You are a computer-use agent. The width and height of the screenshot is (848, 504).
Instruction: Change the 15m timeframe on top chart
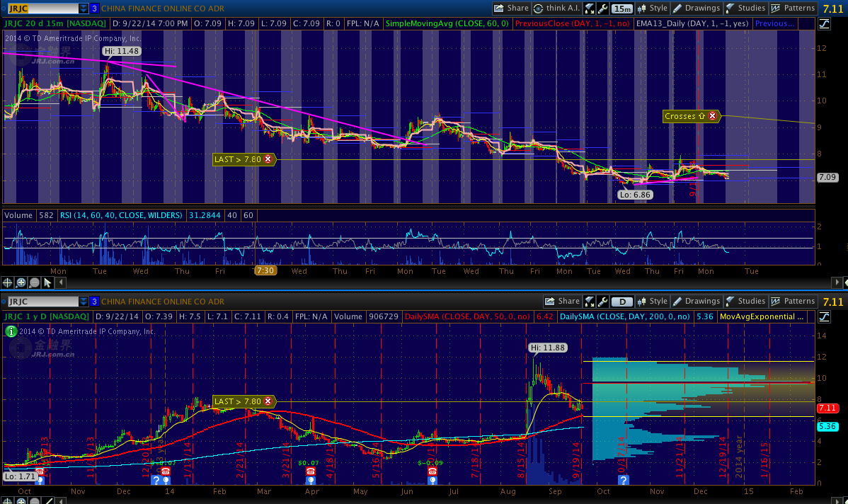tap(622, 8)
